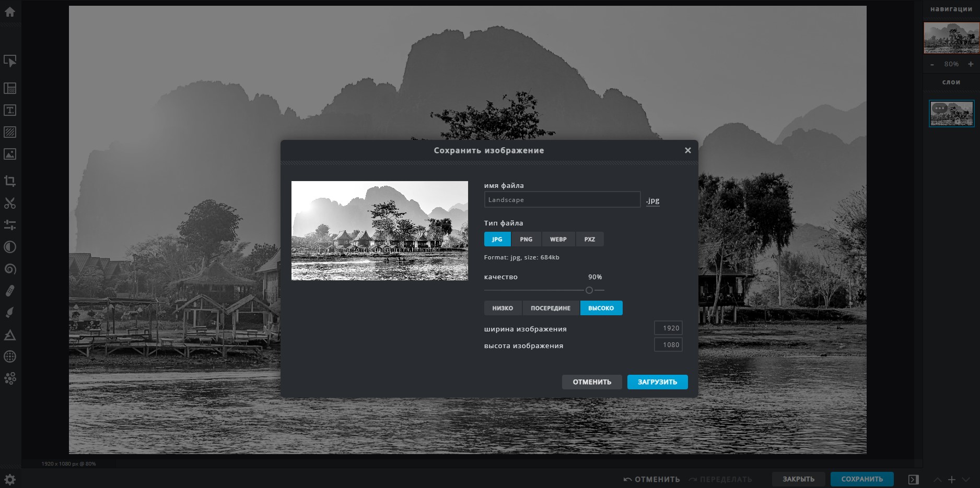980x488 pixels.
Task: Select the Crop tool icon
Action: (x=10, y=181)
